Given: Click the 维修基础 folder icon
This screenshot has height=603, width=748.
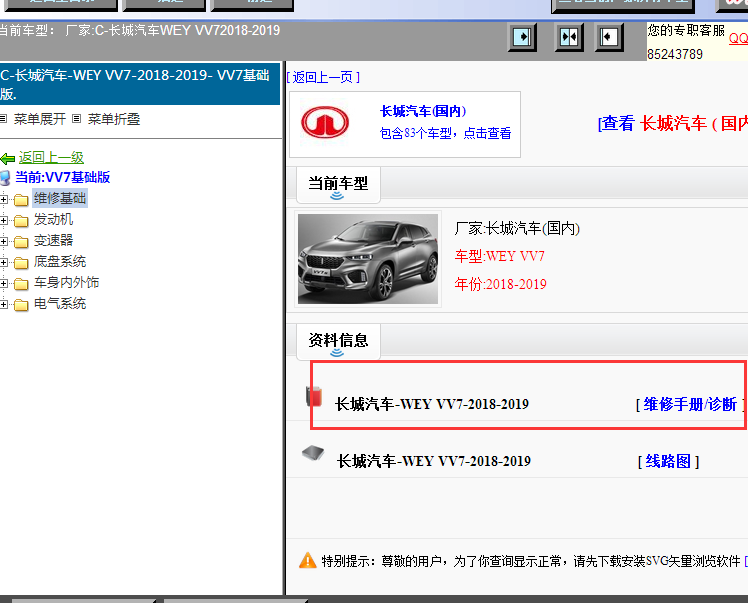Looking at the screenshot, I should (x=21, y=199).
